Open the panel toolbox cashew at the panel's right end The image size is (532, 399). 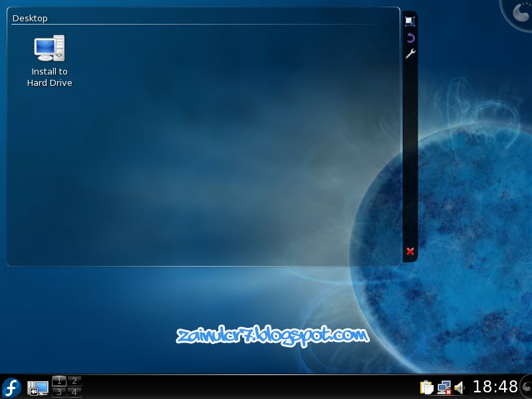526,387
